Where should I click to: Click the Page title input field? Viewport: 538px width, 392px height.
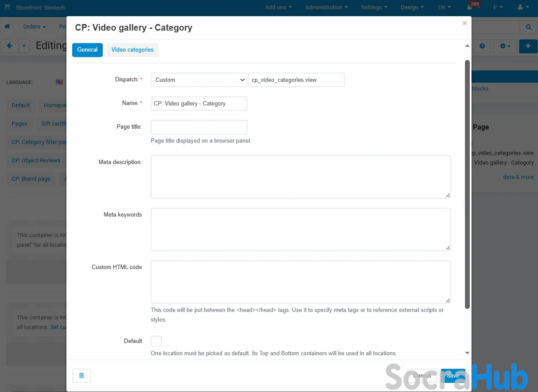[199, 127]
